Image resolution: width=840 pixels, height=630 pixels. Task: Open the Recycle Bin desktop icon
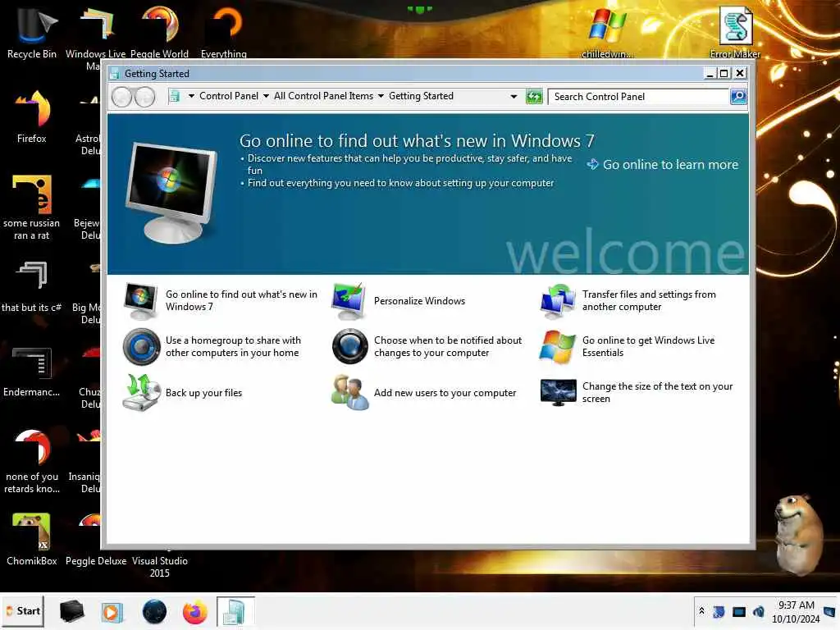pyautogui.click(x=32, y=32)
